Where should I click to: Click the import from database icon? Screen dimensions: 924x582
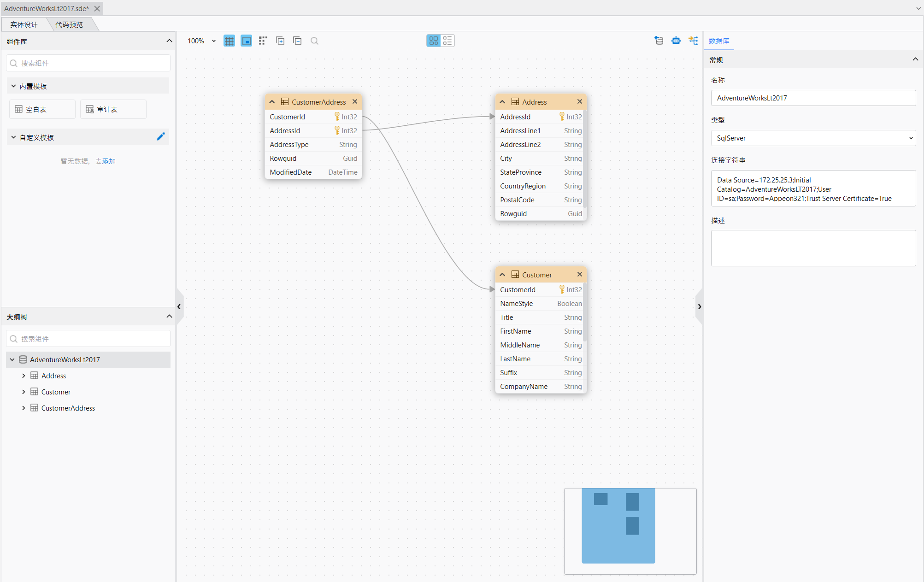pos(659,41)
